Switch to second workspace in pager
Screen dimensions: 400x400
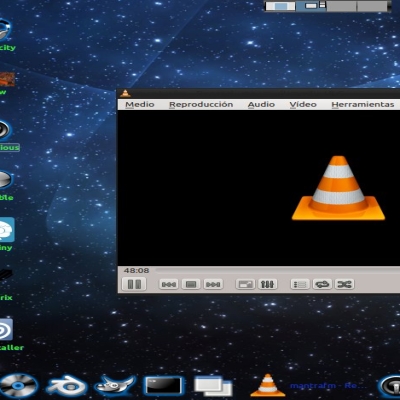point(311,6)
